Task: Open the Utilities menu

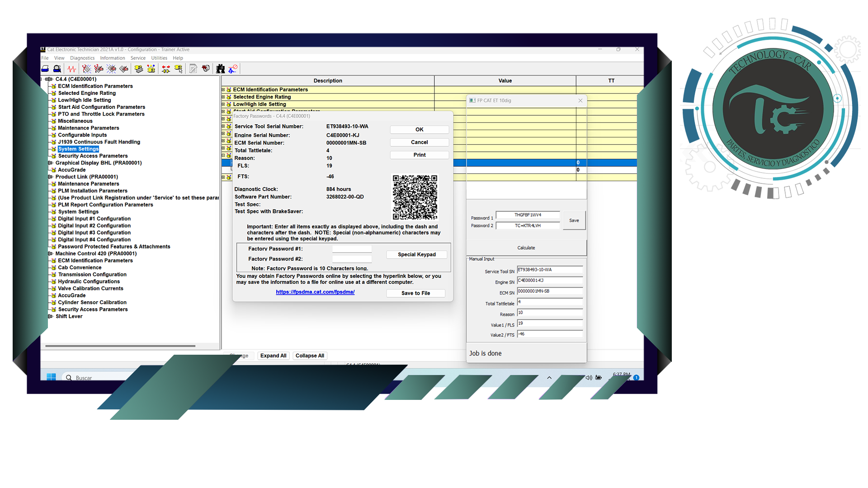Action: pos(159,58)
